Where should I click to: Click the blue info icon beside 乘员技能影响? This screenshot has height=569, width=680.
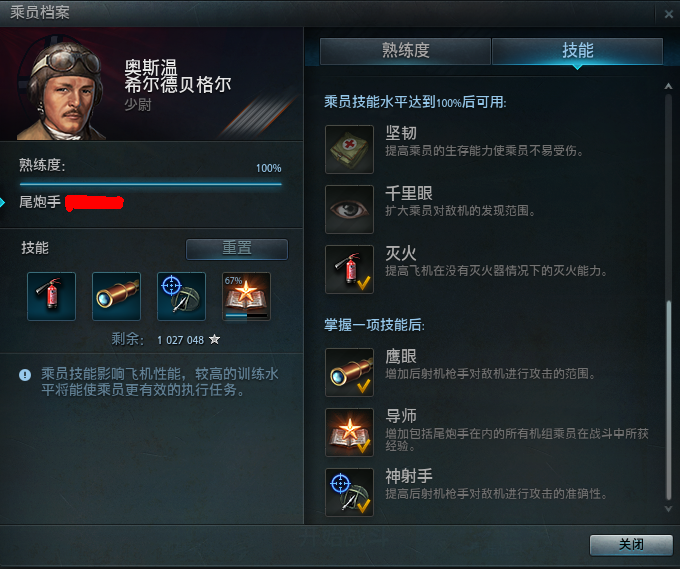[25, 375]
